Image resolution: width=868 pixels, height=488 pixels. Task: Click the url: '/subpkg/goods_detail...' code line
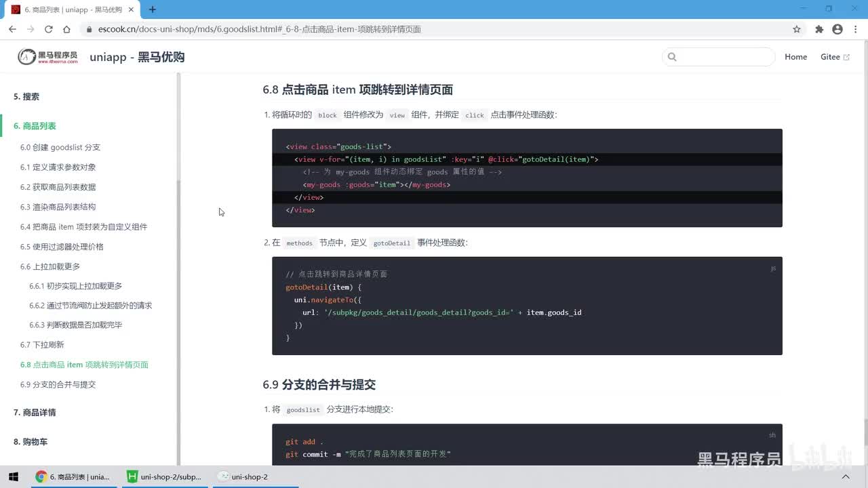[x=442, y=312]
